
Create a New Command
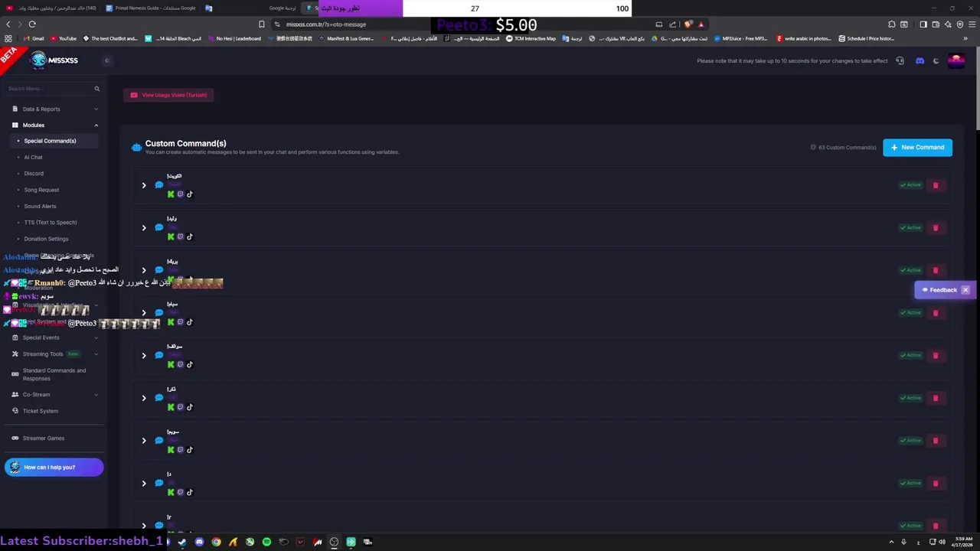point(917,147)
